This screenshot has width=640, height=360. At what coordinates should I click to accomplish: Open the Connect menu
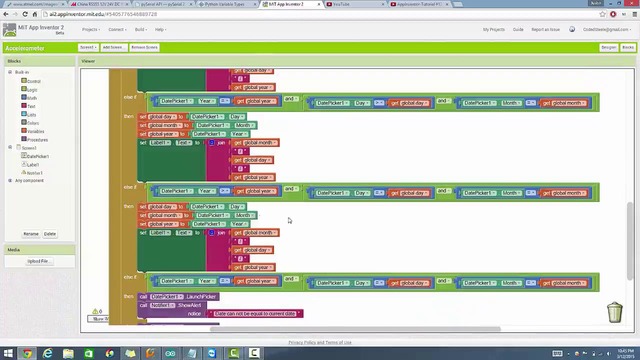[117, 29]
